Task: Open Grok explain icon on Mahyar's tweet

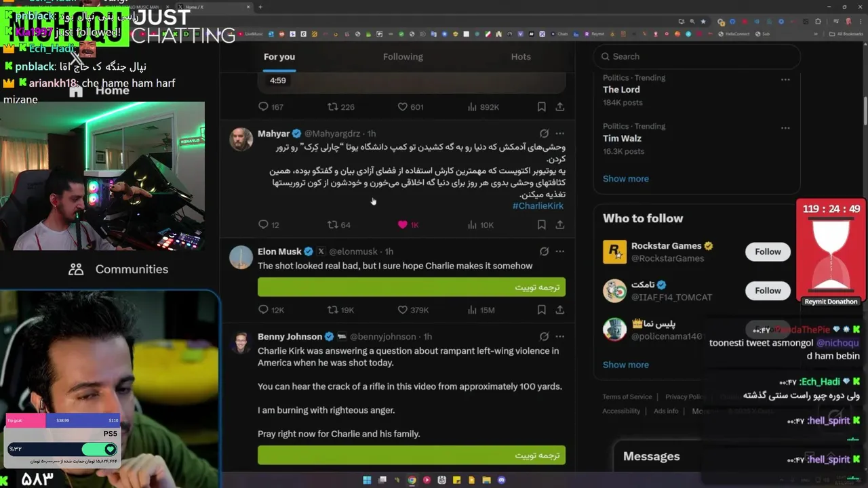Action: point(544,134)
